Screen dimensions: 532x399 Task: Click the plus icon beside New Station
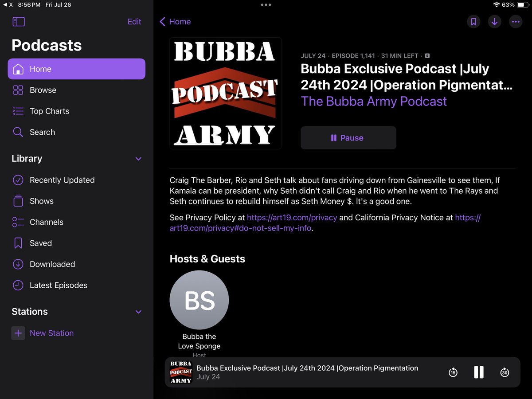18,333
